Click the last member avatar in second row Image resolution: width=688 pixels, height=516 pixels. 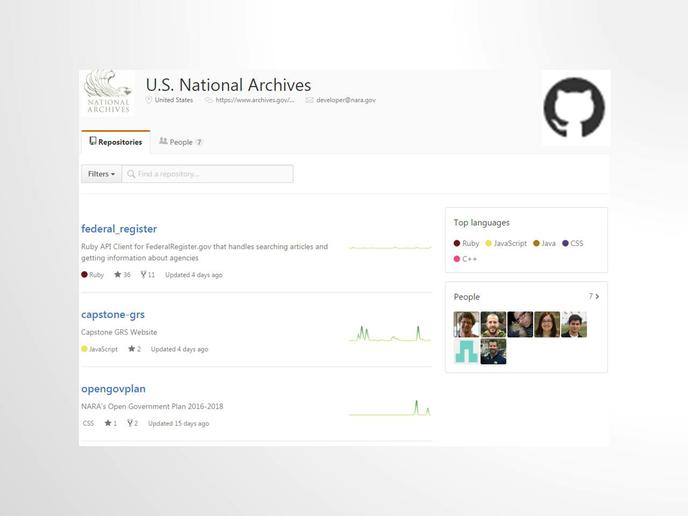(493, 351)
